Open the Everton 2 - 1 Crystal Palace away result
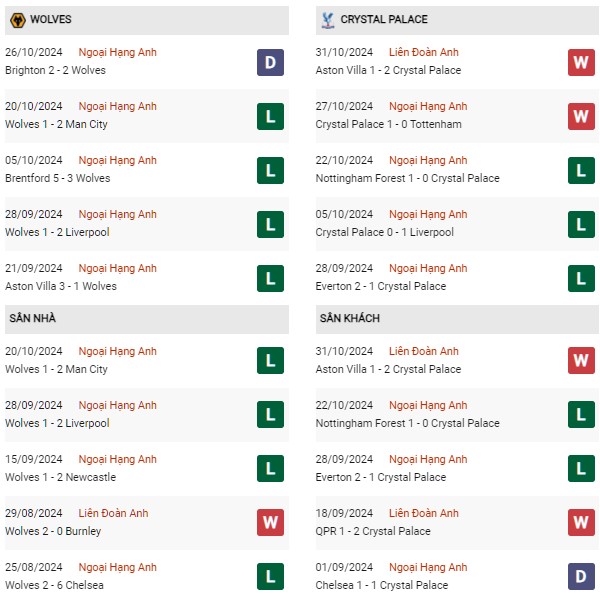Viewport: 600px width, 597px height. point(381,477)
